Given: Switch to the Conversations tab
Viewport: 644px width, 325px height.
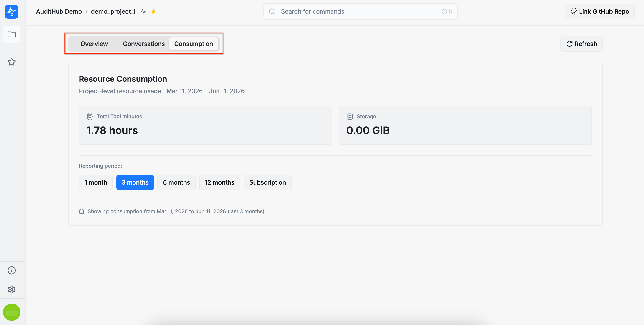Looking at the screenshot, I should [144, 44].
